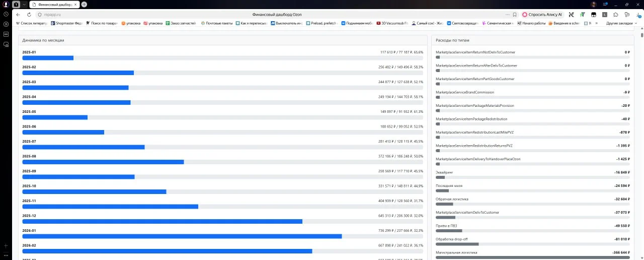Show more hidden bookmarks with the chevron
644x260 pixels.
tap(597, 23)
